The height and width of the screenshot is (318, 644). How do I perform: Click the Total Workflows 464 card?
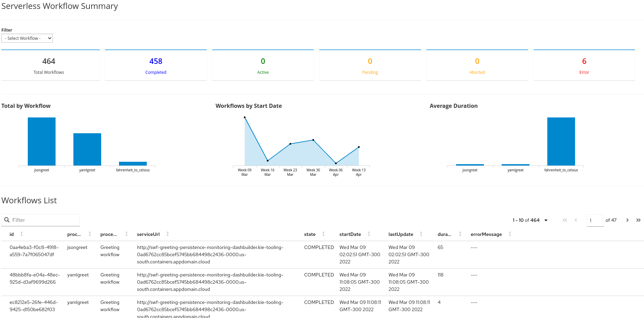tap(50, 65)
